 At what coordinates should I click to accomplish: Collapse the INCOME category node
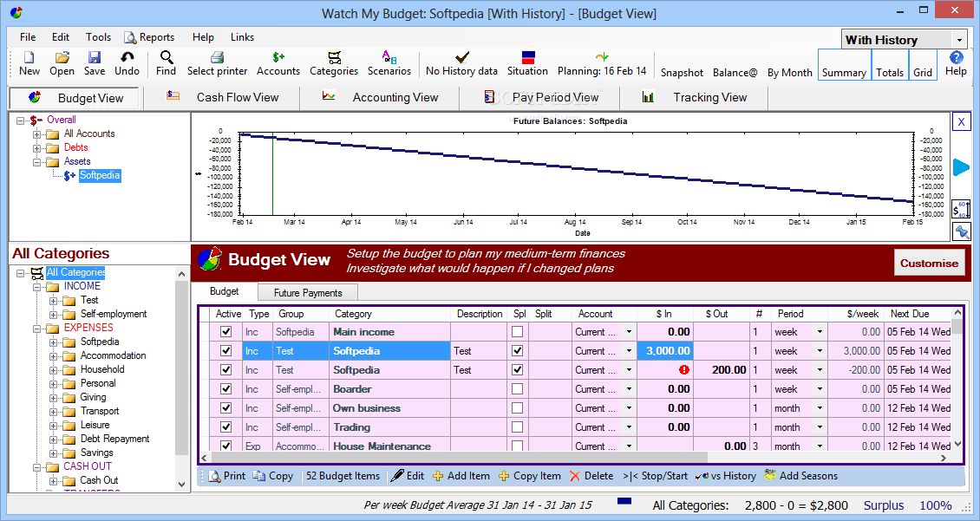(37, 287)
